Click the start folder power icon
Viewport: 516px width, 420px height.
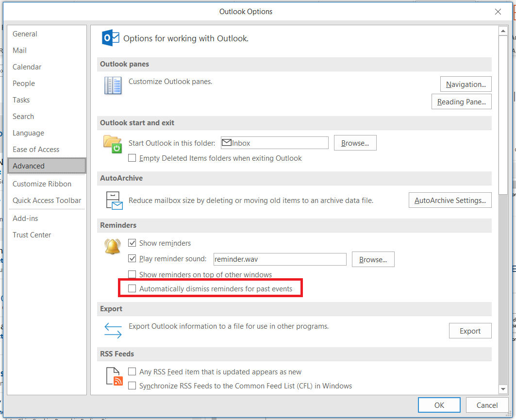tap(113, 144)
